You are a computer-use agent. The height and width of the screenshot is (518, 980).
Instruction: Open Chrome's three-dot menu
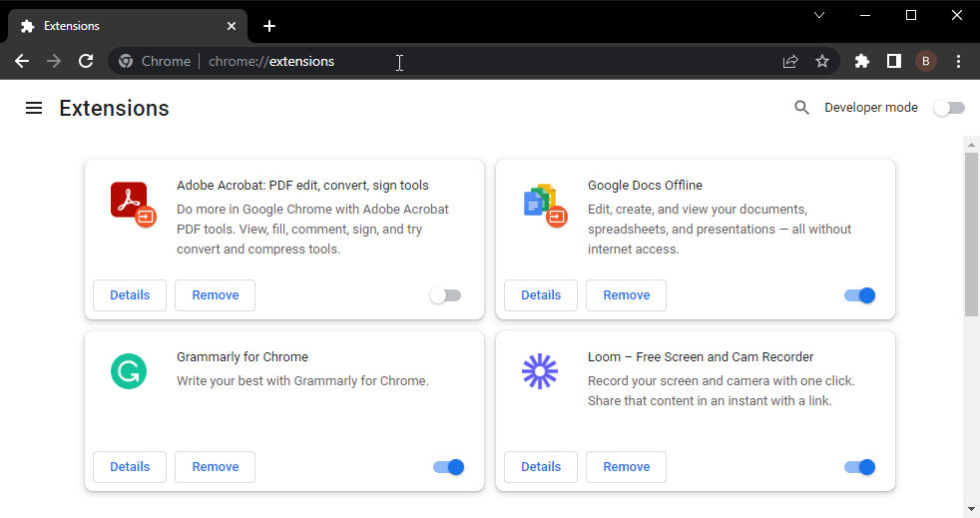pyautogui.click(x=958, y=61)
